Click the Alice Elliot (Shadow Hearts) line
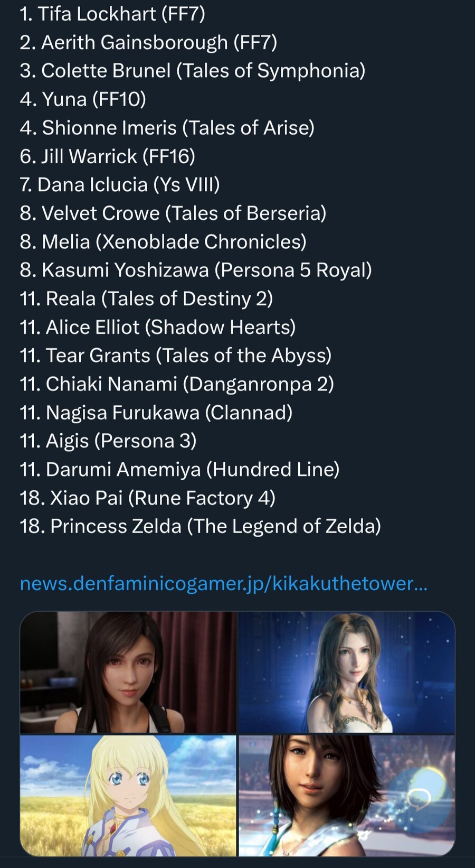Screen dimensions: 475x868 157,327
